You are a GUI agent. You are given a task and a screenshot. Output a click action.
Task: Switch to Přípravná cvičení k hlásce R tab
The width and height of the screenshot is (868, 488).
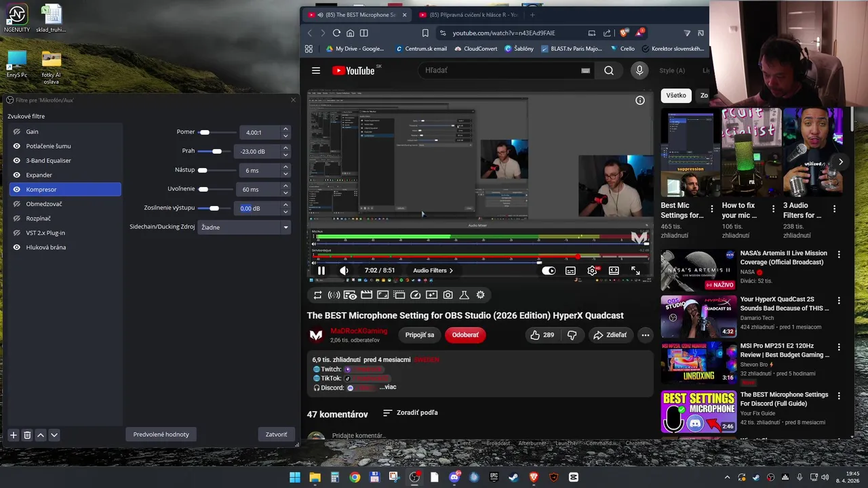click(x=468, y=14)
